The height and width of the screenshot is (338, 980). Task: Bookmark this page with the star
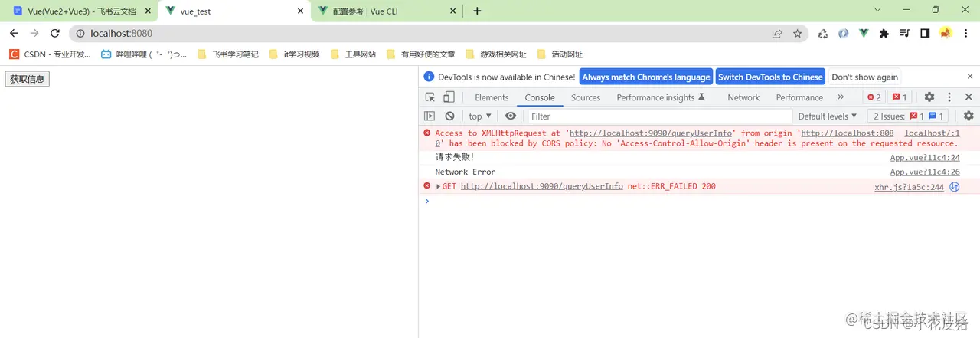click(x=797, y=34)
